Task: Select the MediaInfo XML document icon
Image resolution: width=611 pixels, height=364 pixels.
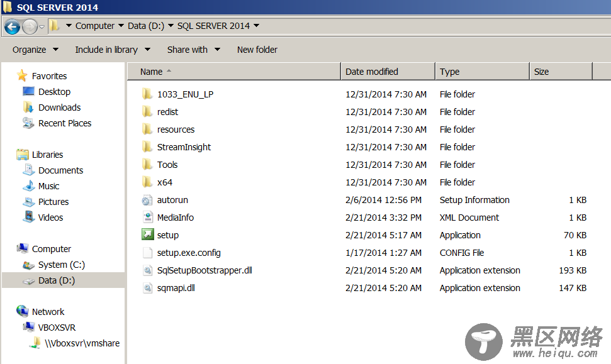Action: [148, 217]
